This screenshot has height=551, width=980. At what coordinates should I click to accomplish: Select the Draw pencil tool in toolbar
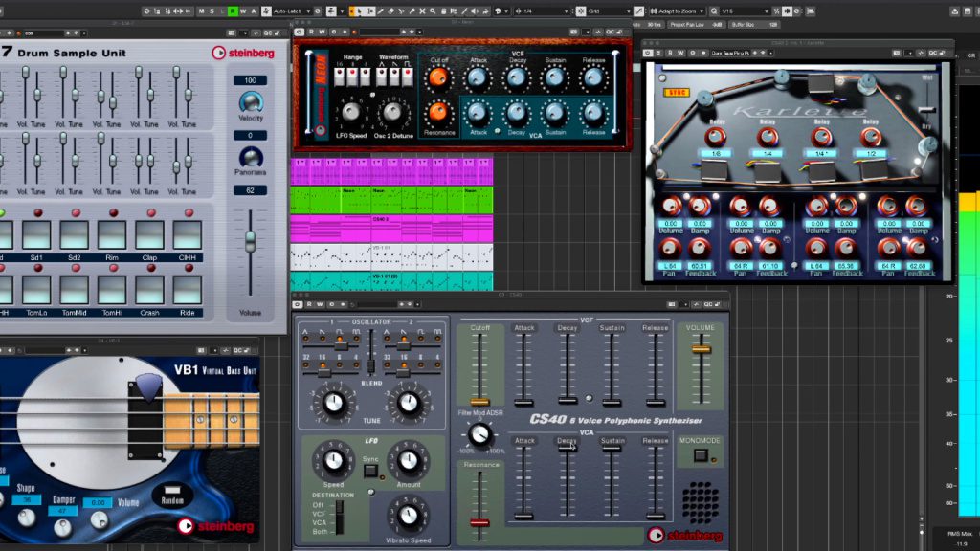click(381, 11)
